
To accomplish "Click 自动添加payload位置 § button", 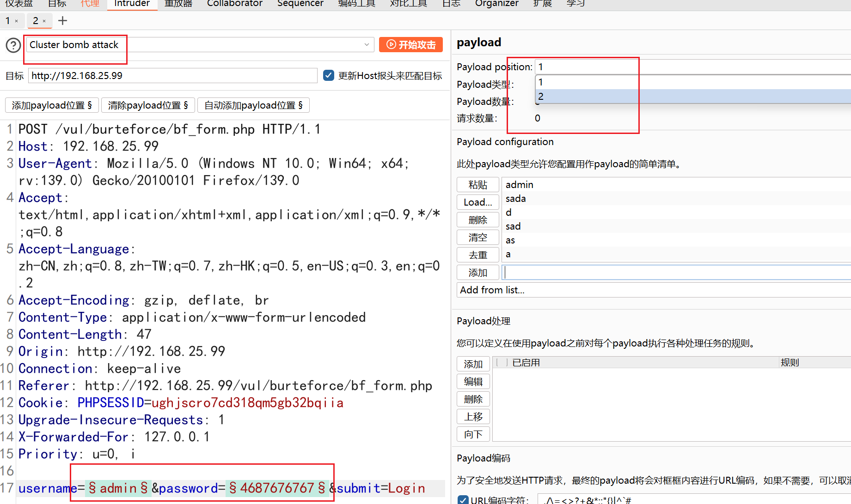I will pos(253,105).
